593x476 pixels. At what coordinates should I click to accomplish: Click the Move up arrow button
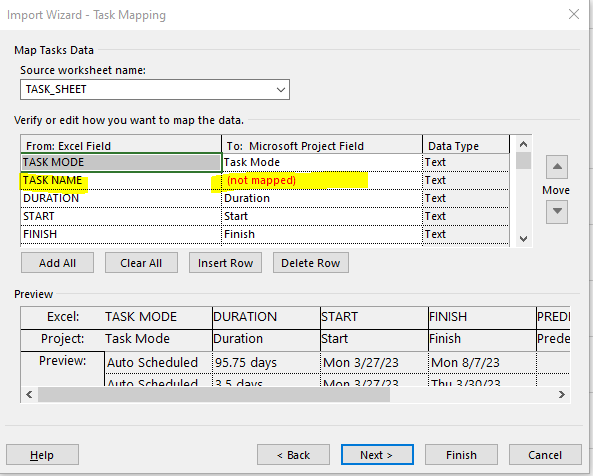557,167
